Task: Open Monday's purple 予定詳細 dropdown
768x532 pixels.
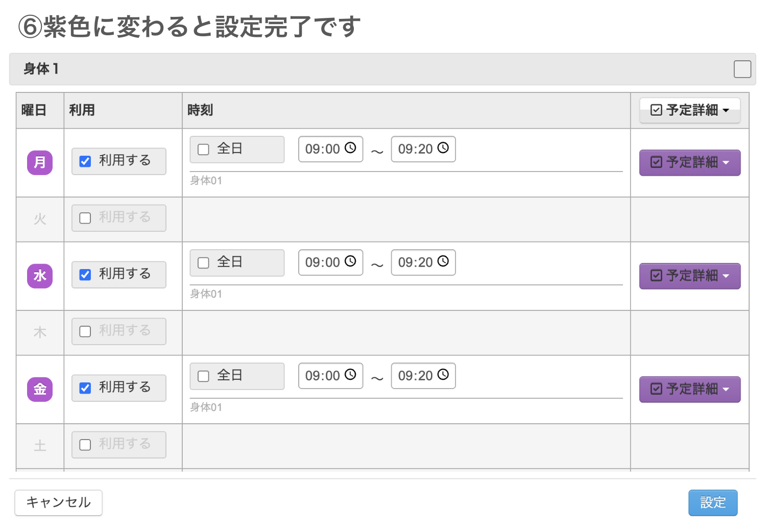Action: 689,162
